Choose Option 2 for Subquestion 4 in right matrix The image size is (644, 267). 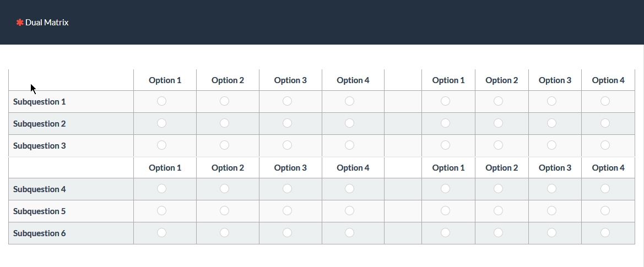click(498, 188)
